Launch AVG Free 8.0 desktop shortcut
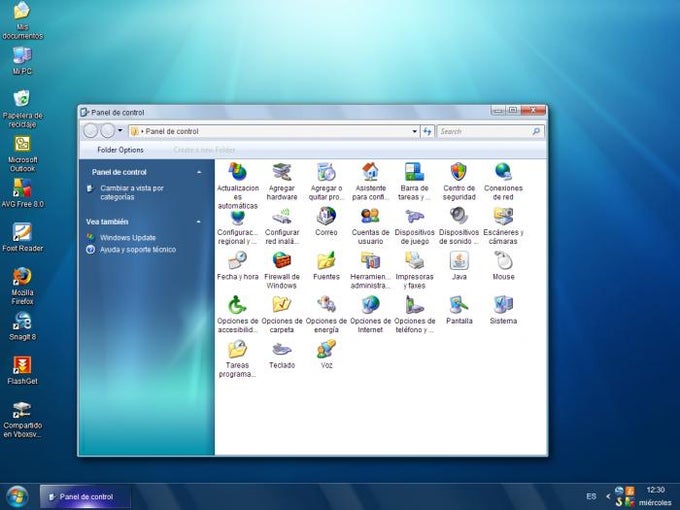The width and height of the screenshot is (680, 510). (x=22, y=193)
